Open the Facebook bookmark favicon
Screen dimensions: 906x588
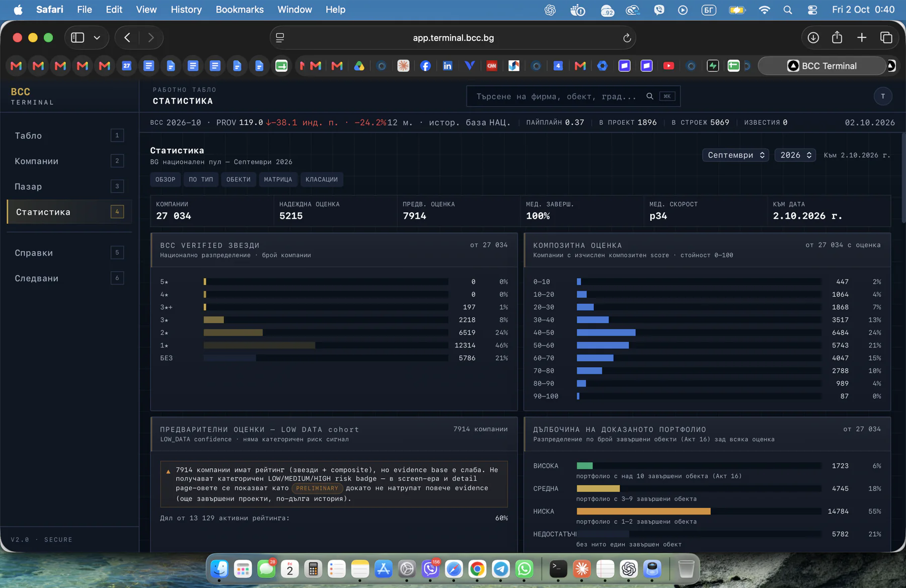point(425,66)
